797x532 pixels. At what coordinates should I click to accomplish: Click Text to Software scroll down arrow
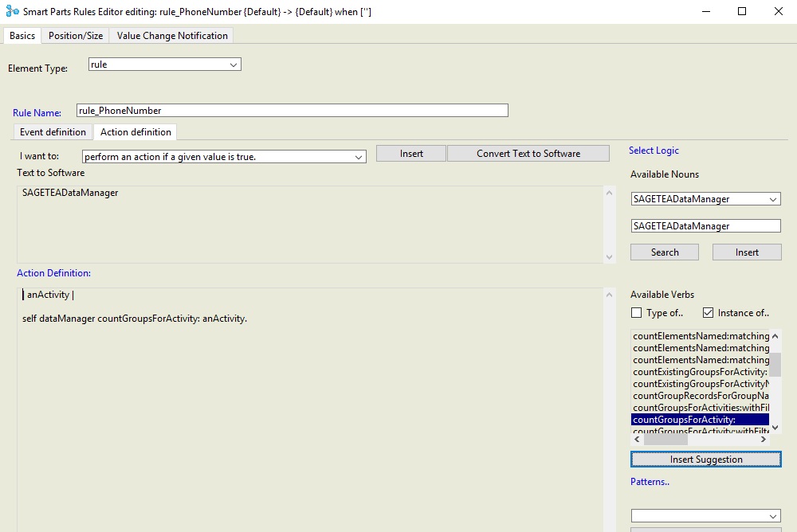(610, 257)
